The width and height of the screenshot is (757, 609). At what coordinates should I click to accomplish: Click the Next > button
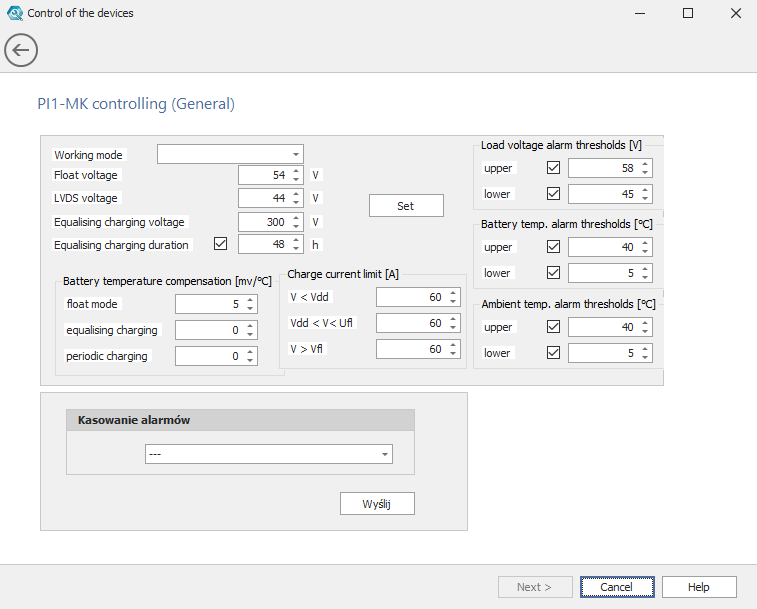(x=535, y=587)
